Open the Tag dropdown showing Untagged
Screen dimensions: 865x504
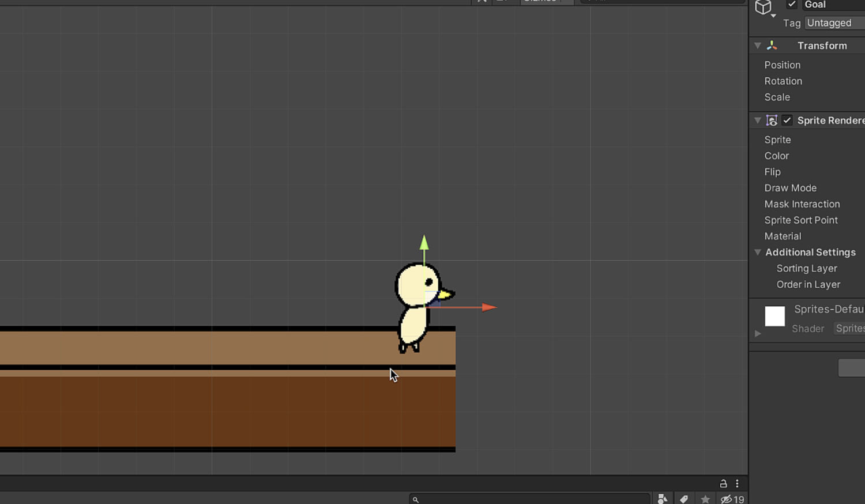click(834, 23)
